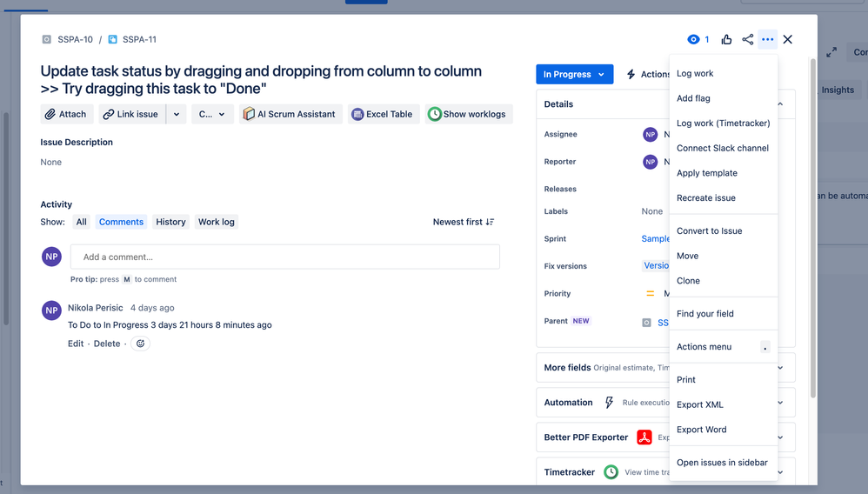Viewport: 868px width, 494px height.
Task: Close the issue dialog with X
Action: (x=788, y=39)
